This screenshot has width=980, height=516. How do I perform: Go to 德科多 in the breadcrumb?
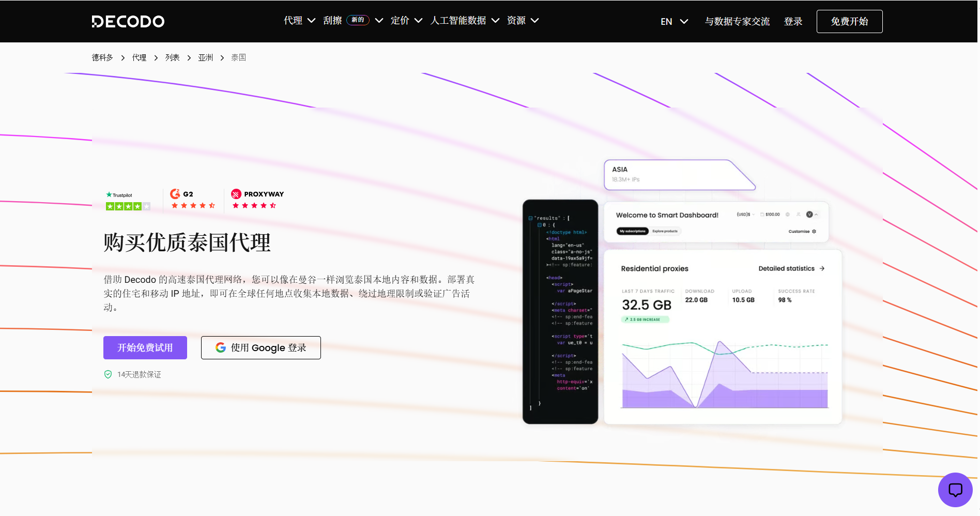(102, 57)
